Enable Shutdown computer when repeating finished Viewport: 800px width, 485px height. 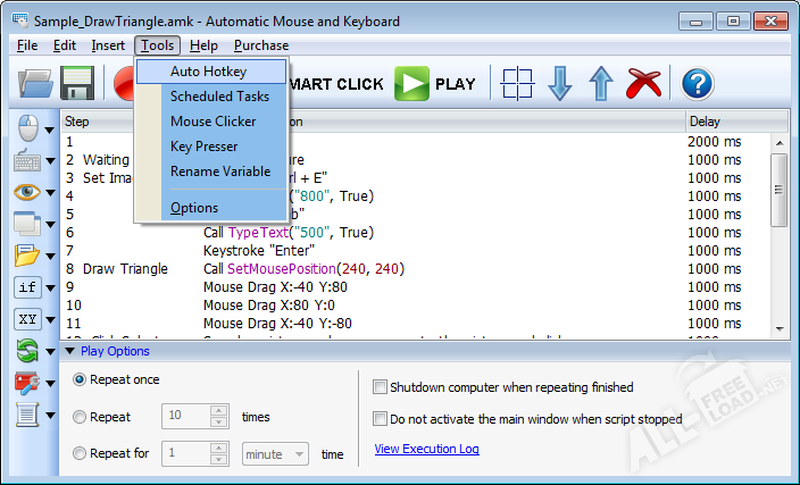380,387
